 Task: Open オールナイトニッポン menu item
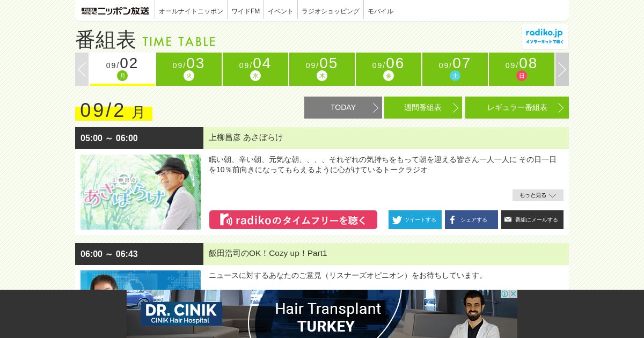pos(191,11)
